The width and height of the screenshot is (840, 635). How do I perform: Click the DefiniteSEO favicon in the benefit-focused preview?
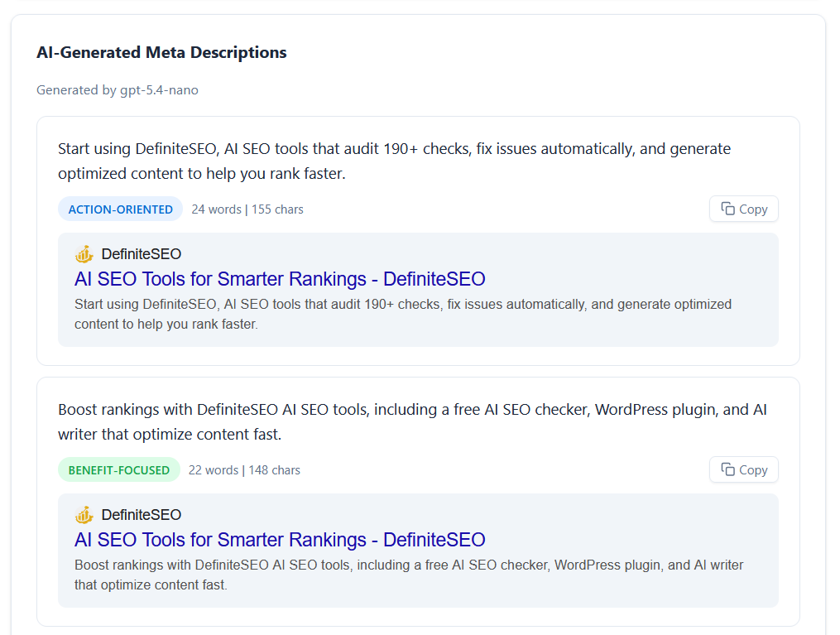pos(84,515)
